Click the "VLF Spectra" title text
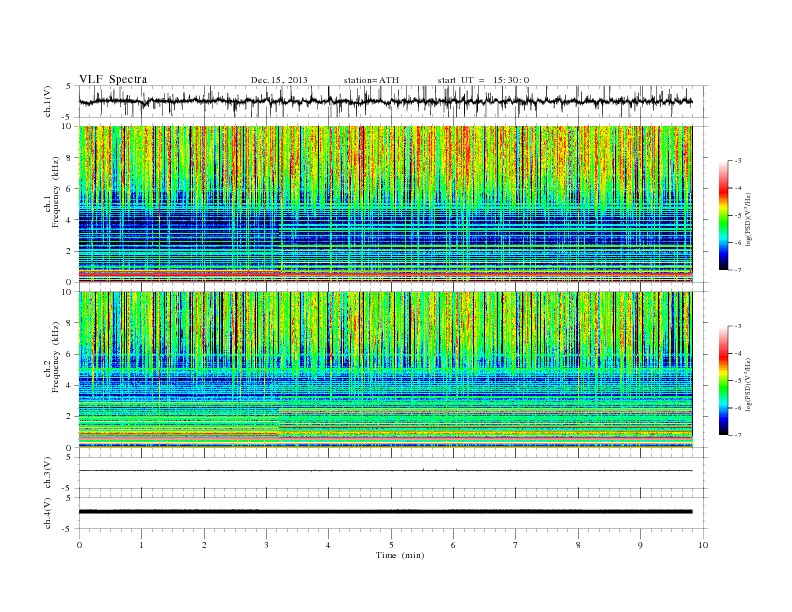Viewport: 792px width, 612px height. click(x=113, y=79)
